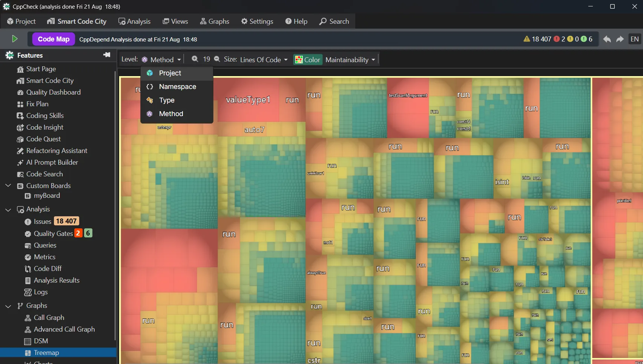
Task: Open myBoard custom board
Action: 46,196
